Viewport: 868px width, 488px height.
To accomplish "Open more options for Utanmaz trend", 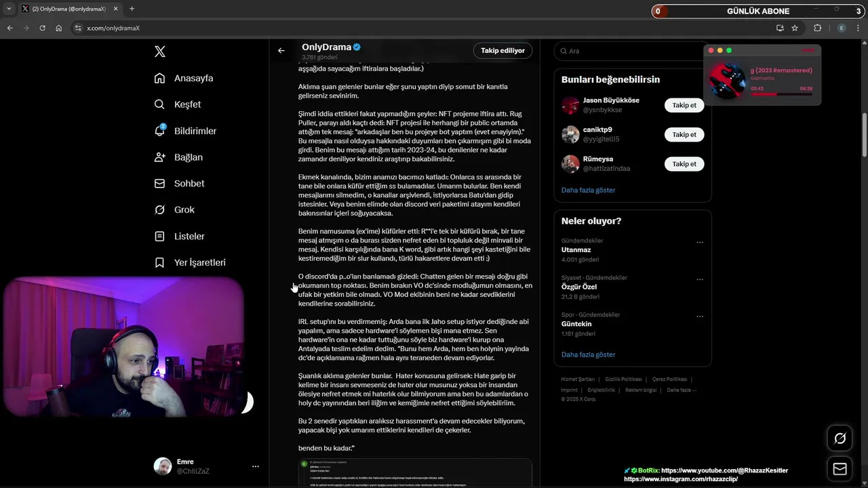I will click(x=700, y=242).
